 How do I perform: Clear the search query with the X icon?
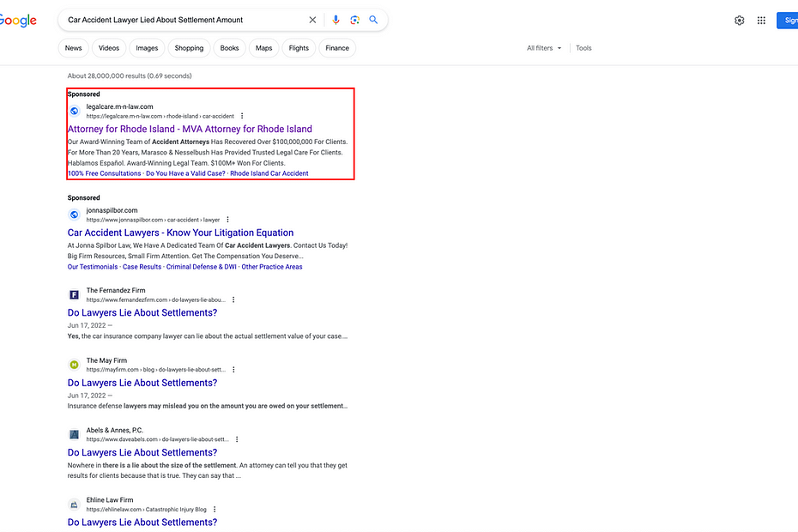(x=312, y=20)
